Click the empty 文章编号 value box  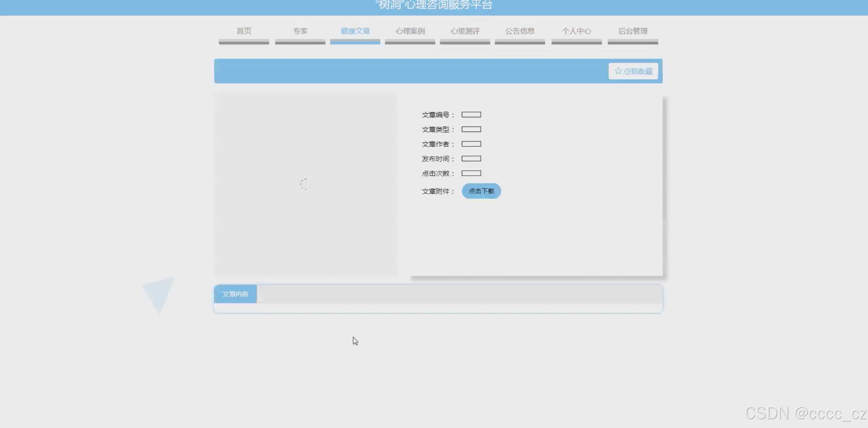click(x=471, y=115)
